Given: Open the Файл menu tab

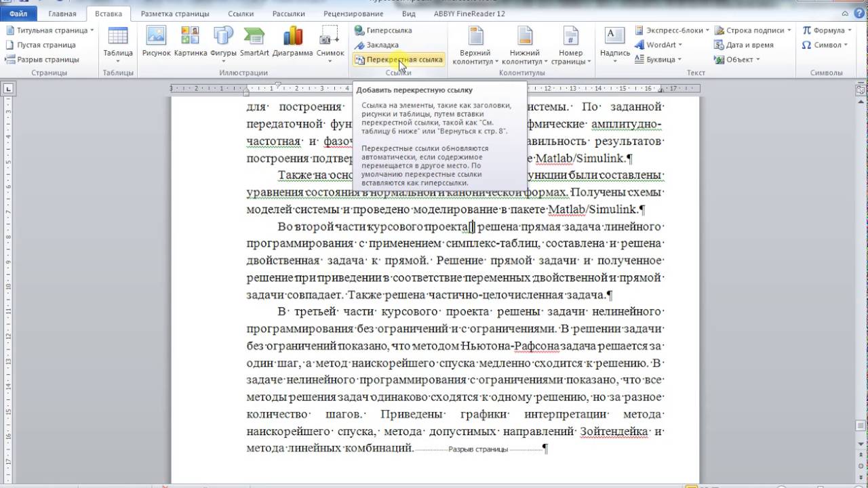Looking at the screenshot, I should pyautogui.click(x=19, y=14).
